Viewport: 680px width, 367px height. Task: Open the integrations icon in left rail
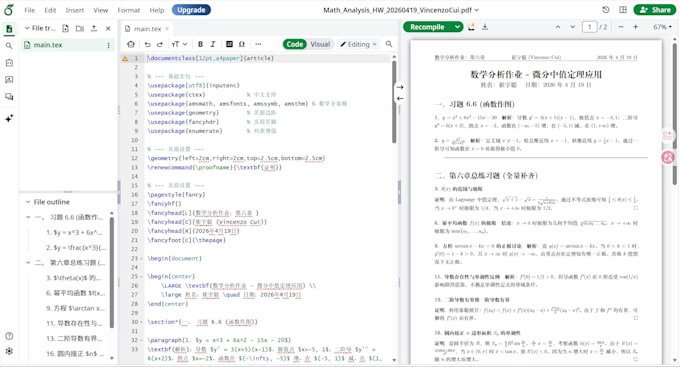[9, 63]
